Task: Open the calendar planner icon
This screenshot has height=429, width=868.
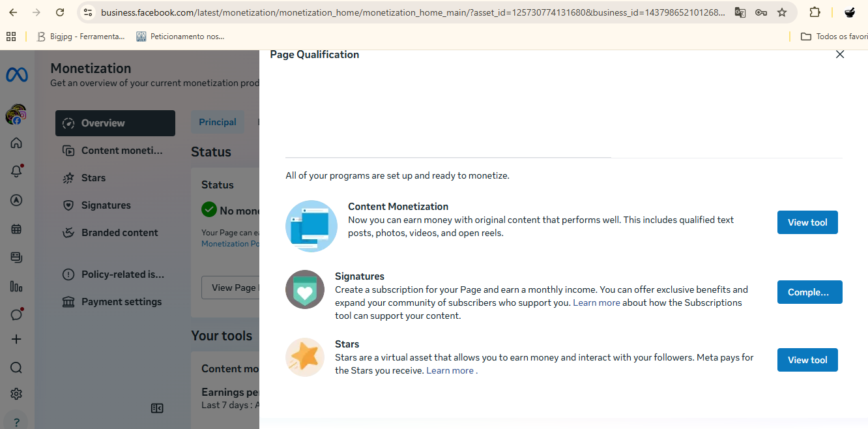Action: coord(16,229)
